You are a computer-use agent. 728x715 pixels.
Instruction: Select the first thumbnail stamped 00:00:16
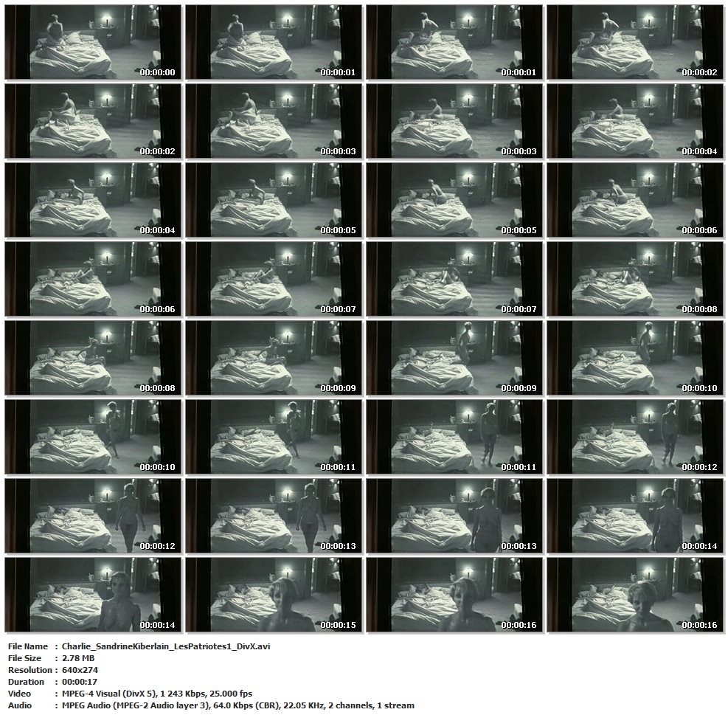tap(454, 595)
